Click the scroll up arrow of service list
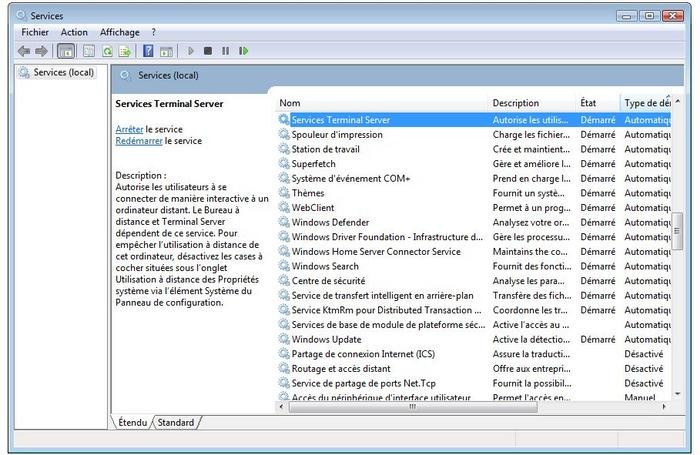The height and width of the screenshot is (455, 700). (x=677, y=101)
